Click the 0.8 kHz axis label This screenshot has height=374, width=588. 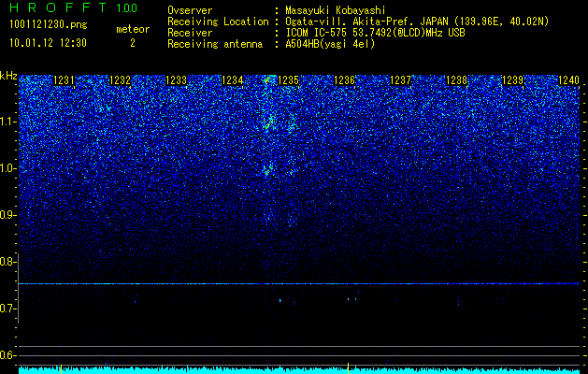click(x=8, y=262)
